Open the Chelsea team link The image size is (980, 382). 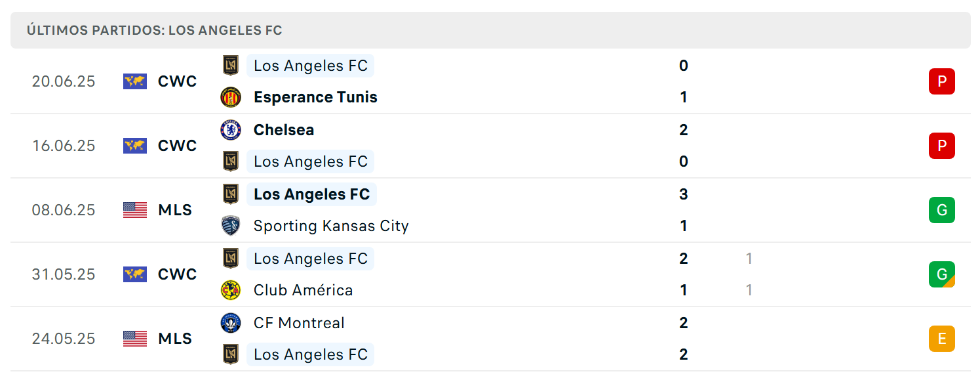point(284,130)
